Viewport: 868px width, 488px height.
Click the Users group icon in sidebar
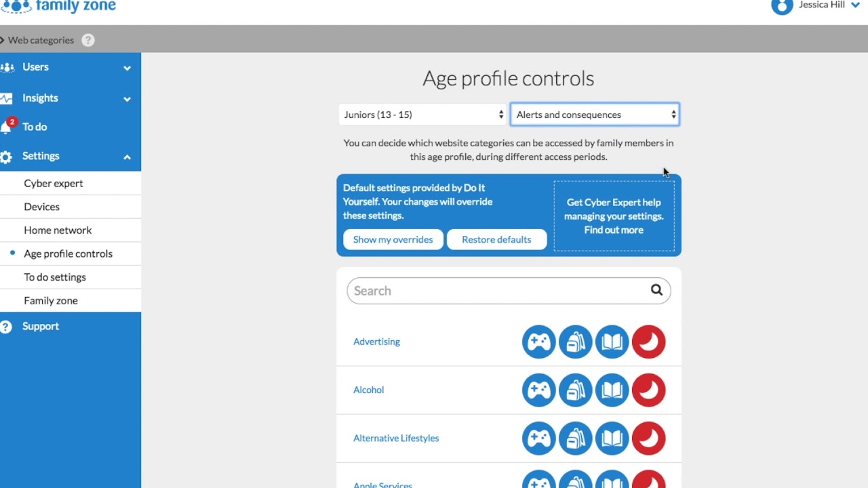[7, 67]
